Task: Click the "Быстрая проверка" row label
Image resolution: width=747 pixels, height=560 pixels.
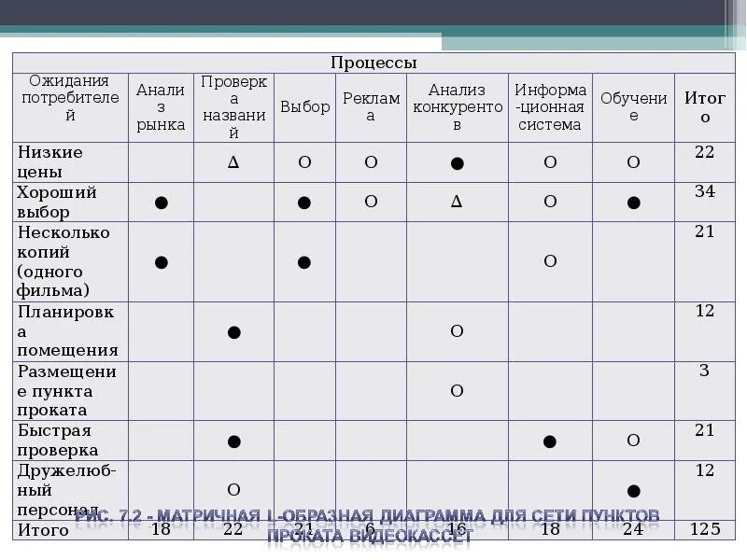Action: [58, 440]
